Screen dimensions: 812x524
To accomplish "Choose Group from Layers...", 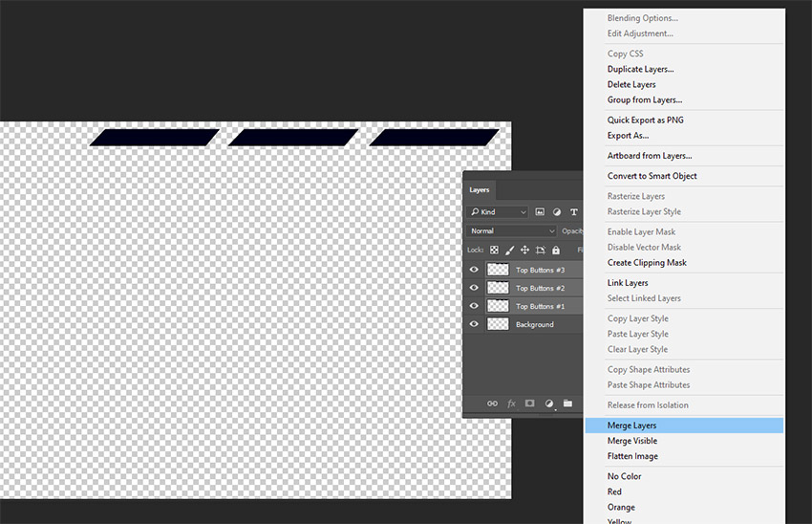I will pyautogui.click(x=645, y=100).
